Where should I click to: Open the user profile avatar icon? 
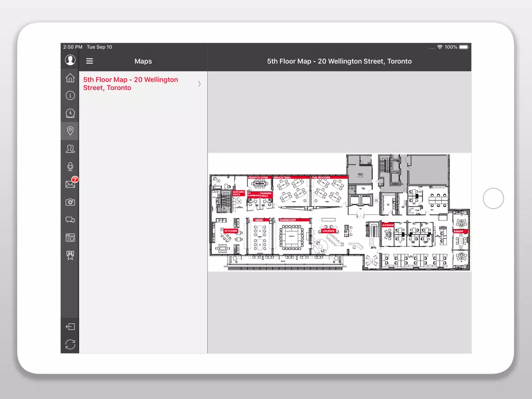point(70,60)
